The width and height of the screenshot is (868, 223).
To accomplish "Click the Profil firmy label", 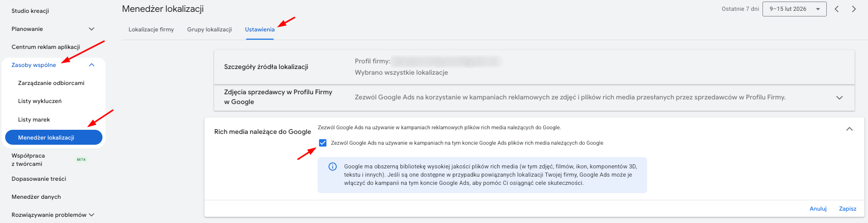I will (x=372, y=61).
